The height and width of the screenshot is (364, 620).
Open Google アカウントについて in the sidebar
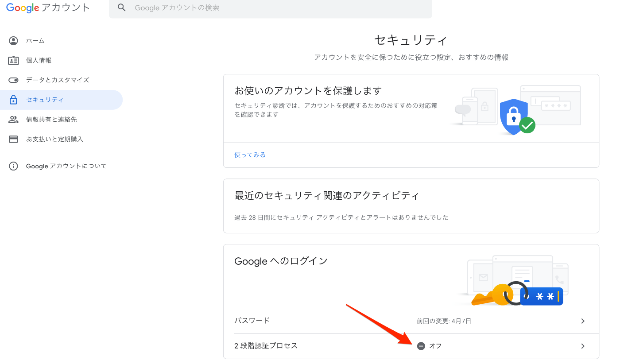coord(61,166)
